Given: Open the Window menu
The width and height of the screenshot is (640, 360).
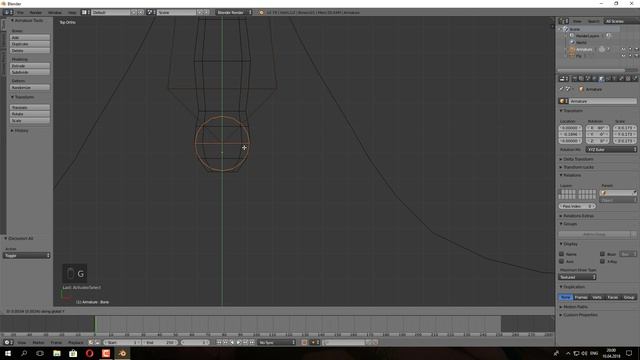Looking at the screenshot, I should 55,13.
